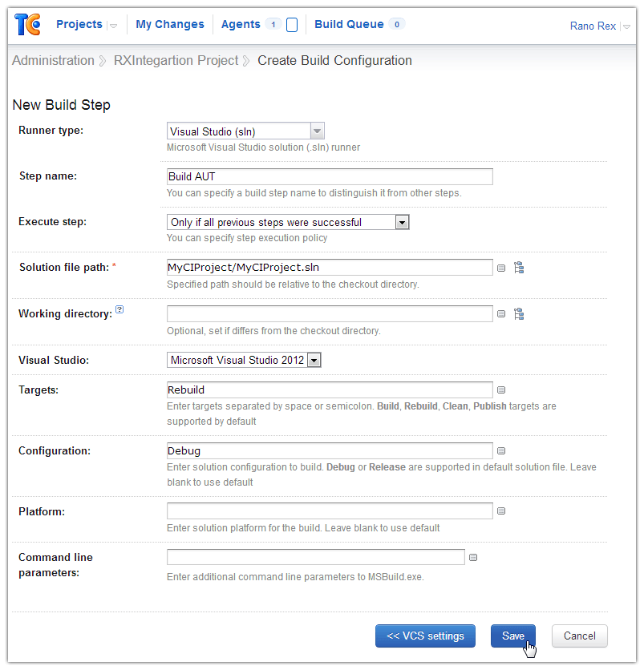Open parameter picker for Working directory

tap(501, 314)
